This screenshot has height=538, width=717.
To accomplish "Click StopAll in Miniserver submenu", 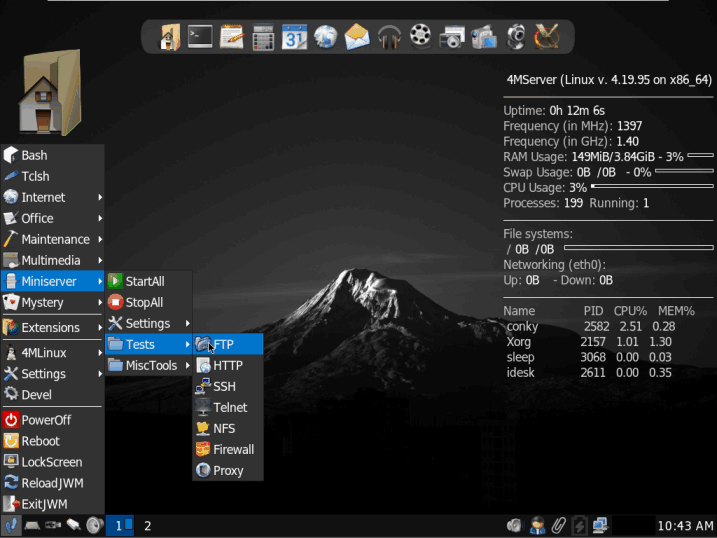I will click(149, 303).
